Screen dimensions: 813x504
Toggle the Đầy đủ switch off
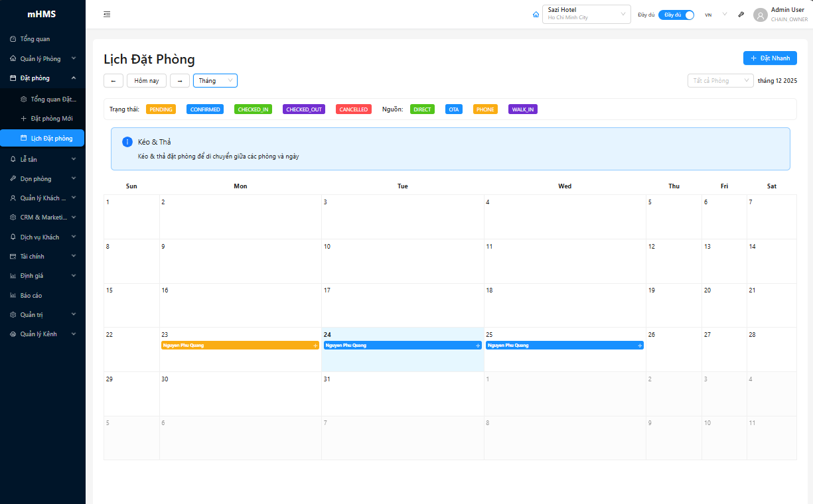pos(676,15)
